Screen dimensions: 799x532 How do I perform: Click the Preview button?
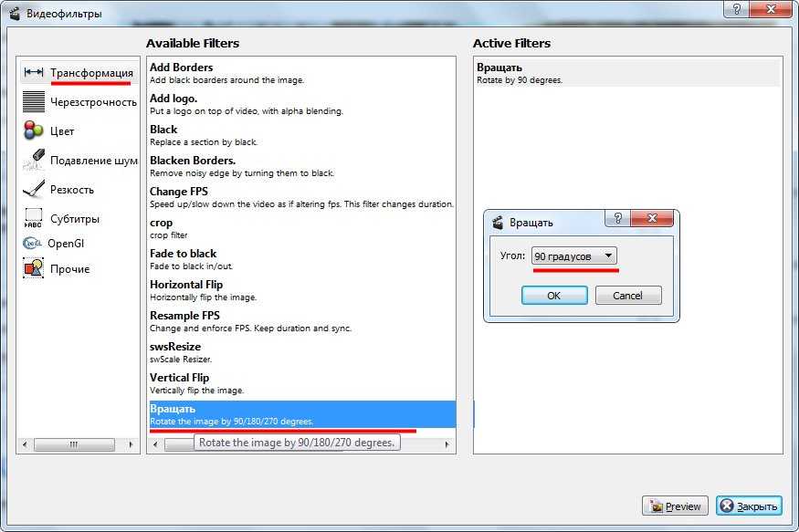pyautogui.click(x=675, y=506)
